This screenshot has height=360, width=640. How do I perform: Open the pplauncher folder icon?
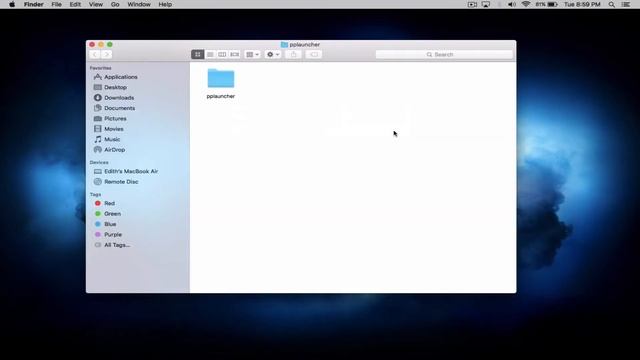[221, 78]
